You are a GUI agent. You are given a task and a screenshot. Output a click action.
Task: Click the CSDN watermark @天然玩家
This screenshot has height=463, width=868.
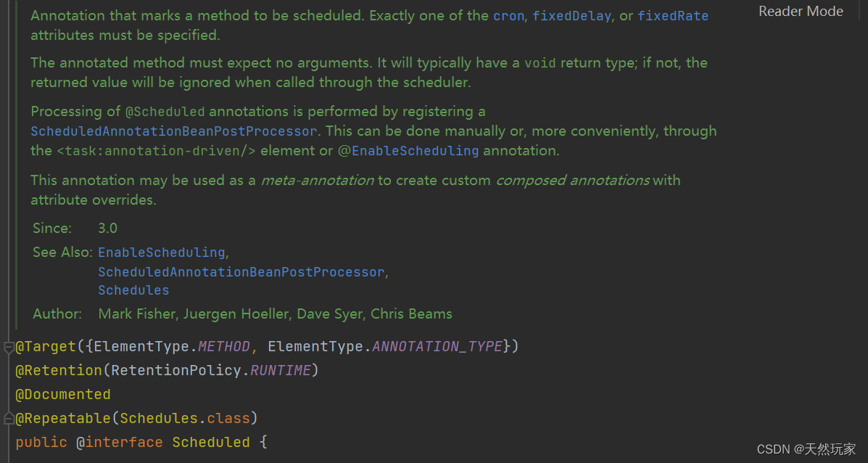[x=807, y=449]
